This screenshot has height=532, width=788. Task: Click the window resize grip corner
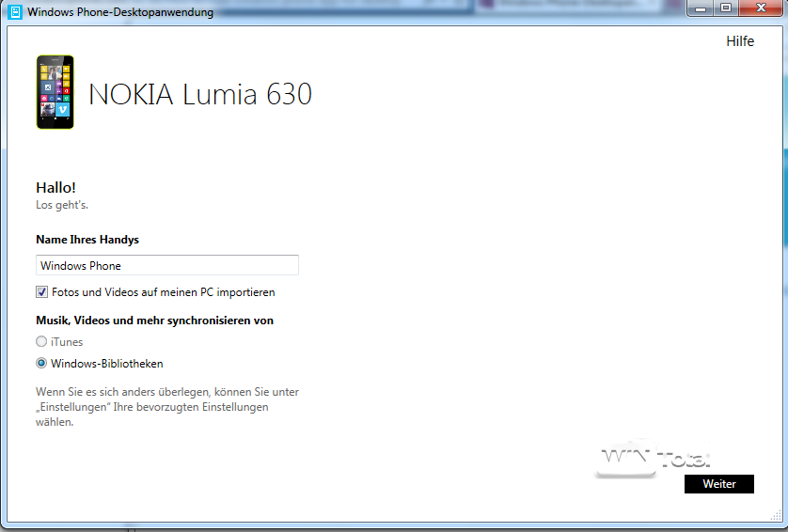(776, 515)
